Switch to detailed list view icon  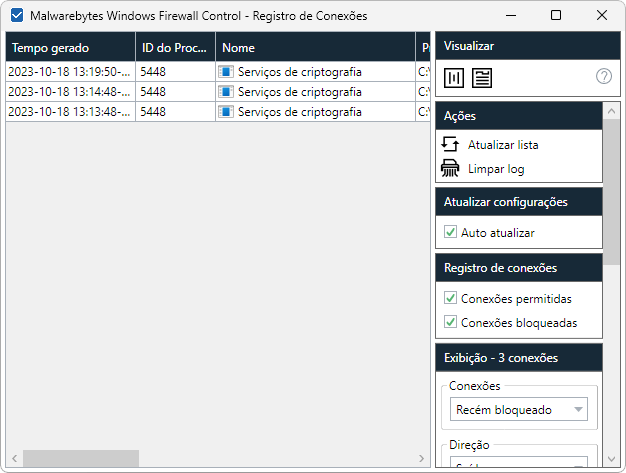482,77
